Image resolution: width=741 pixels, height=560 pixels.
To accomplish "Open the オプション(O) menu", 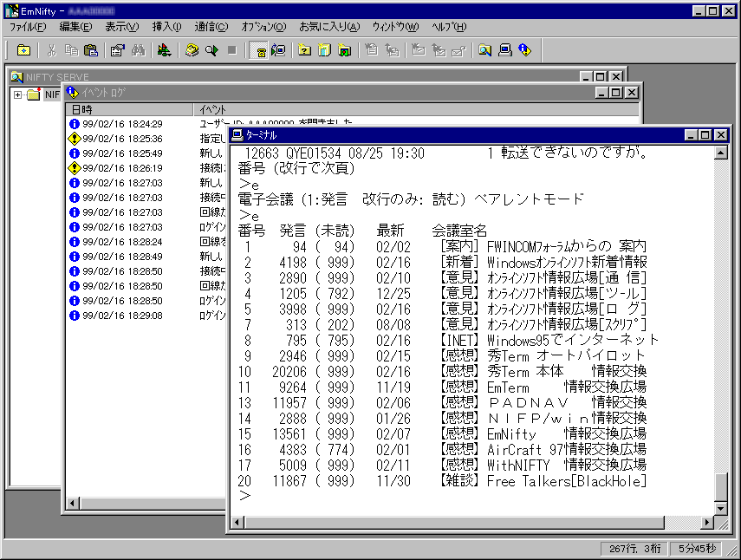I will pos(263,27).
